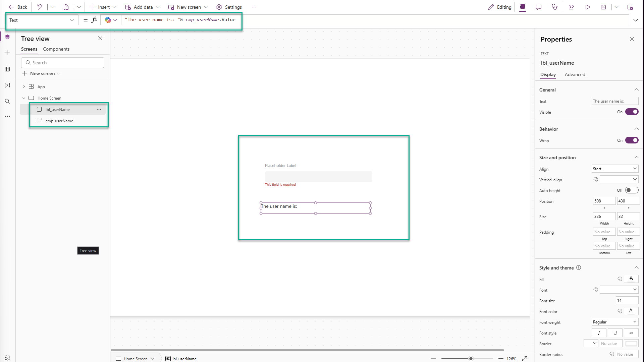Click the Font size field
644x362 pixels.
tap(627, 300)
